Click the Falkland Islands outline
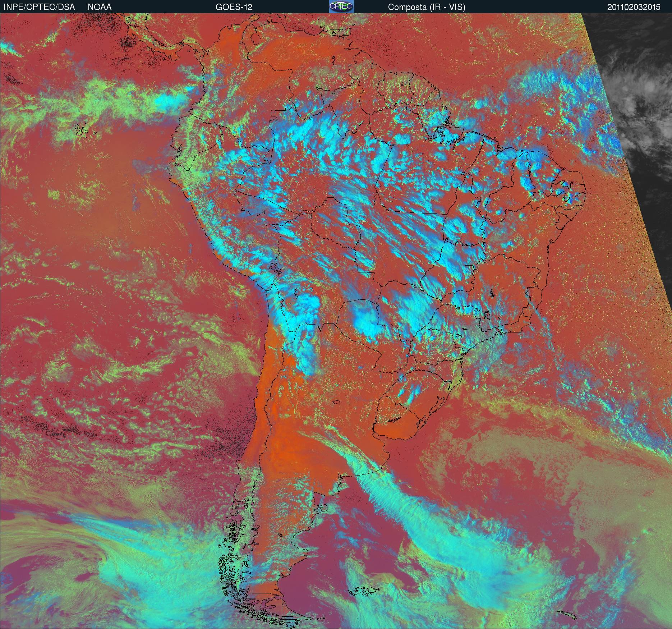The width and height of the screenshot is (672, 629). point(365,590)
